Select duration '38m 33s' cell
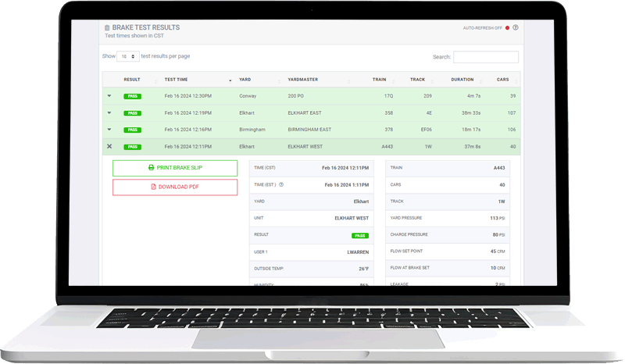 (471, 112)
